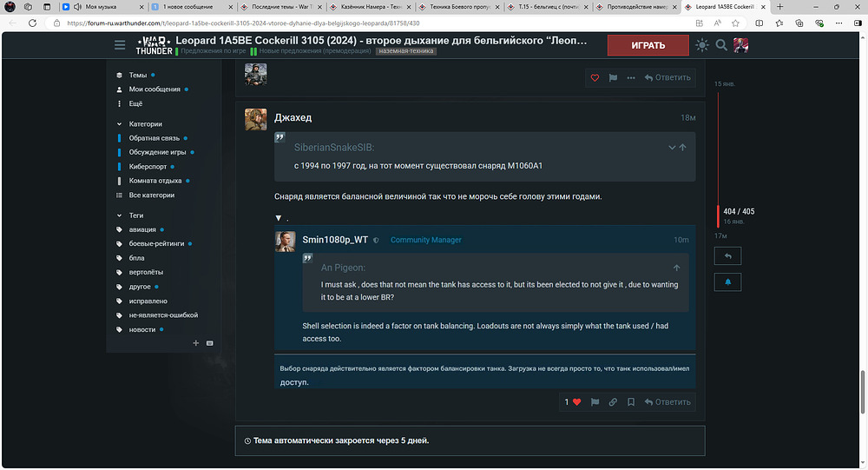This screenshot has width=868, height=470.
Task: Open Smin1080p_WT user profile link
Action: (335, 240)
